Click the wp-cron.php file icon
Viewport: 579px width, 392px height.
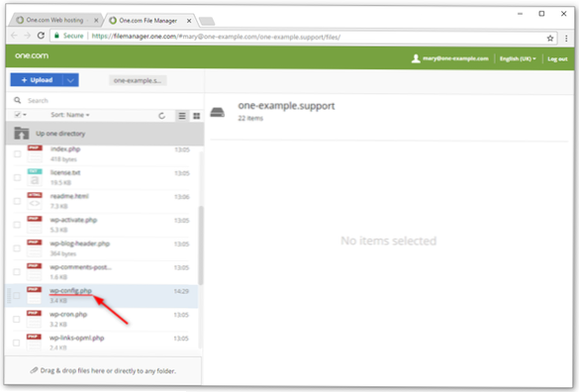(35, 319)
